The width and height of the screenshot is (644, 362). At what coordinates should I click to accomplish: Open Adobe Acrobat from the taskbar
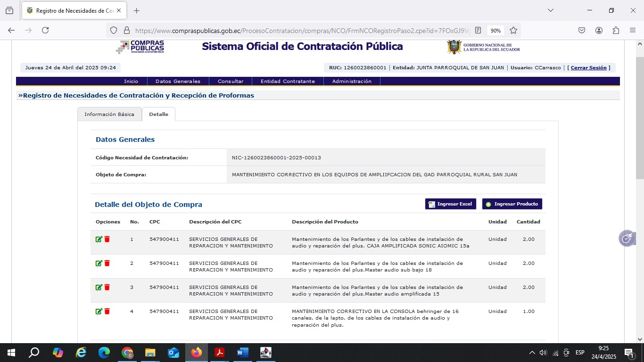coord(219,353)
